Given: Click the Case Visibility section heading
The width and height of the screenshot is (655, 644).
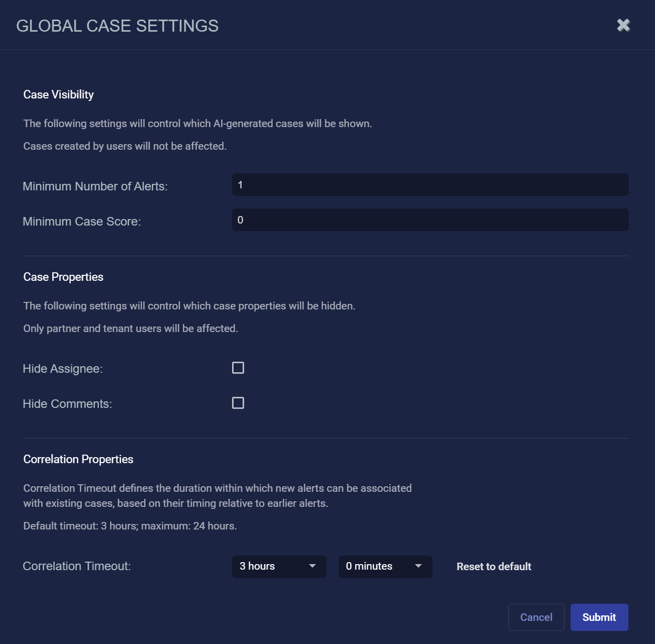Looking at the screenshot, I should [58, 94].
